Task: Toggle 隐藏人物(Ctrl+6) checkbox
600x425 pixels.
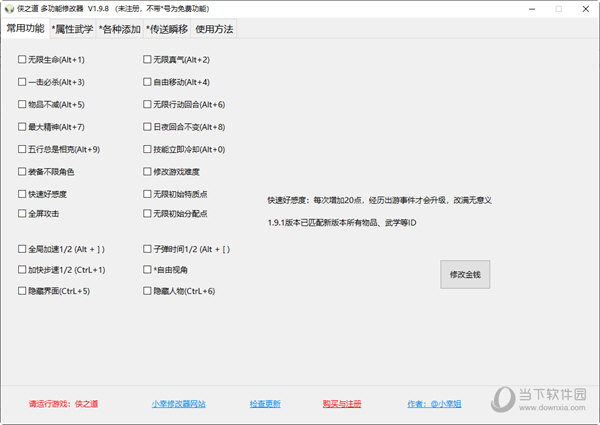Action: [x=147, y=291]
